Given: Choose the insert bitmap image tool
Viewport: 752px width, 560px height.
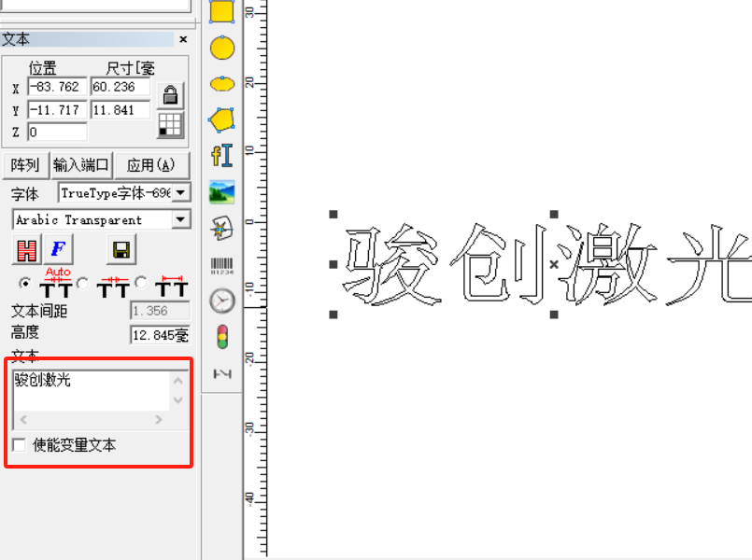Looking at the screenshot, I should 222,192.
